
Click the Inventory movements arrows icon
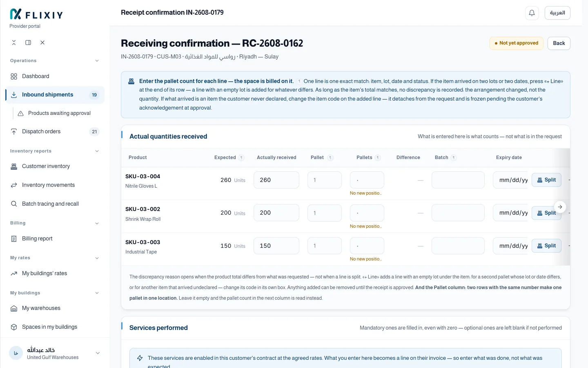[x=14, y=185]
